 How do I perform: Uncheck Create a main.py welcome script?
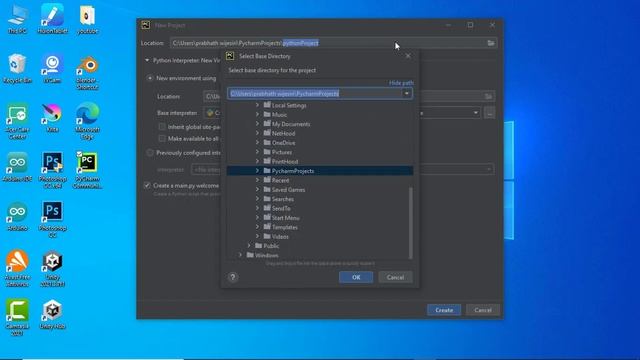[147, 185]
